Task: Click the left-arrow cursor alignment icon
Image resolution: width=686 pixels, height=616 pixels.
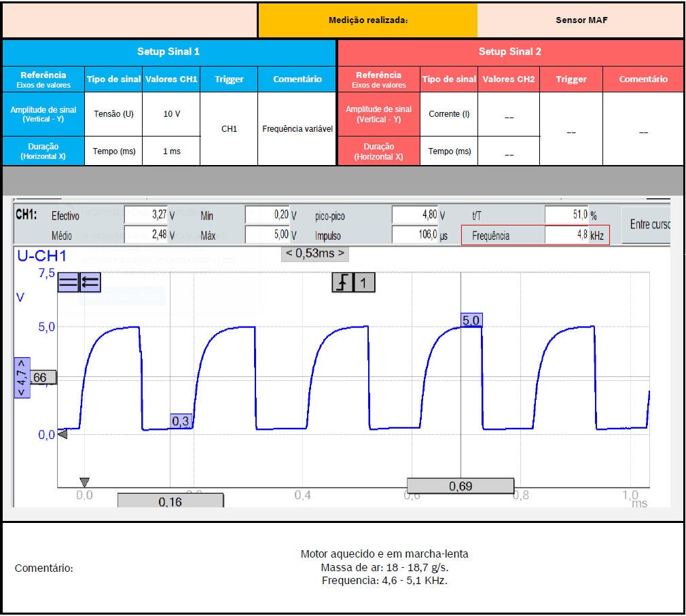Action: pos(90,283)
